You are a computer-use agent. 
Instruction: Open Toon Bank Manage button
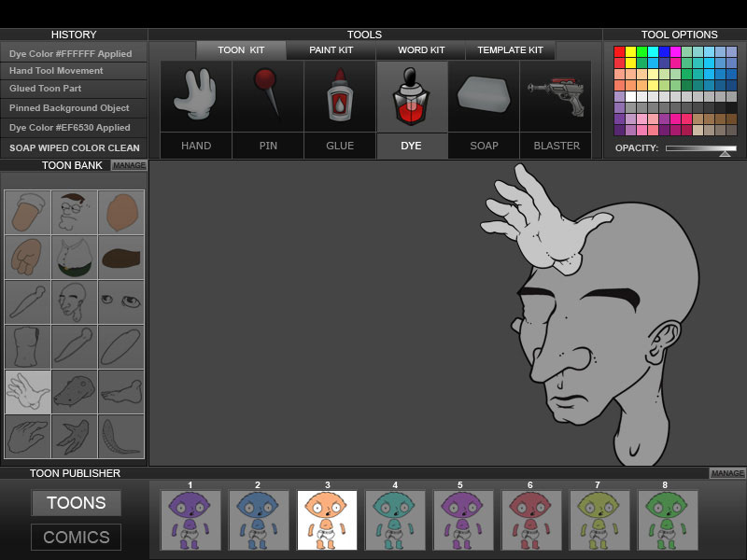coord(129,165)
